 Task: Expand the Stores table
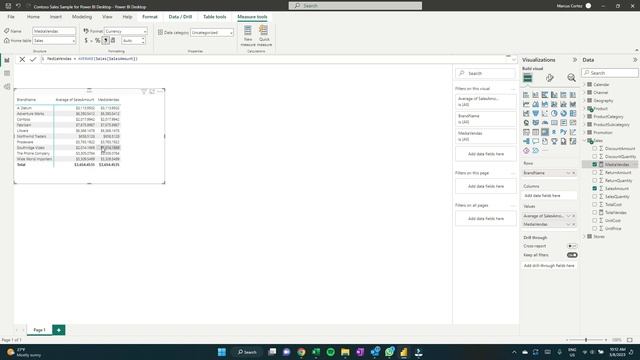(x=584, y=237)
